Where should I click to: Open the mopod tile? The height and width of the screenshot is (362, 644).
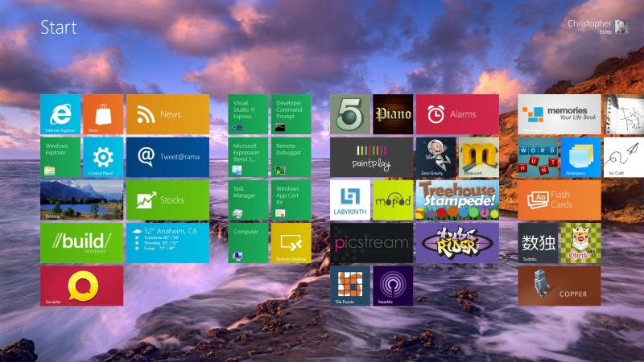click(x=393, y=200)
